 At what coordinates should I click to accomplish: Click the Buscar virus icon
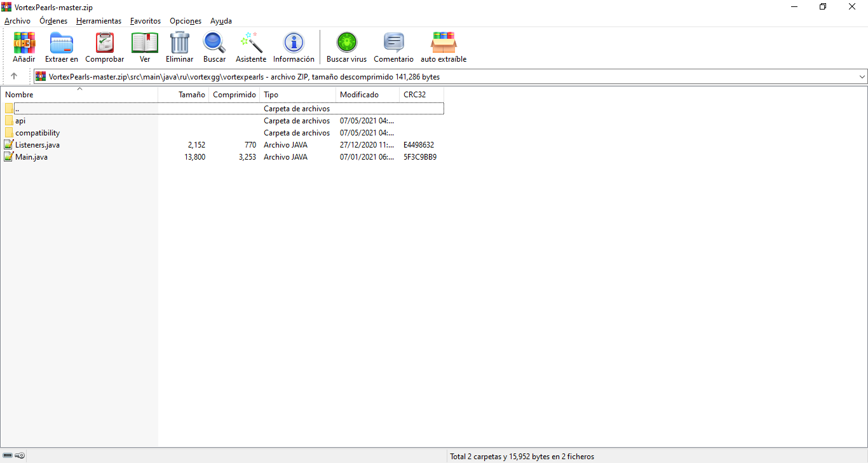[347, 43]
